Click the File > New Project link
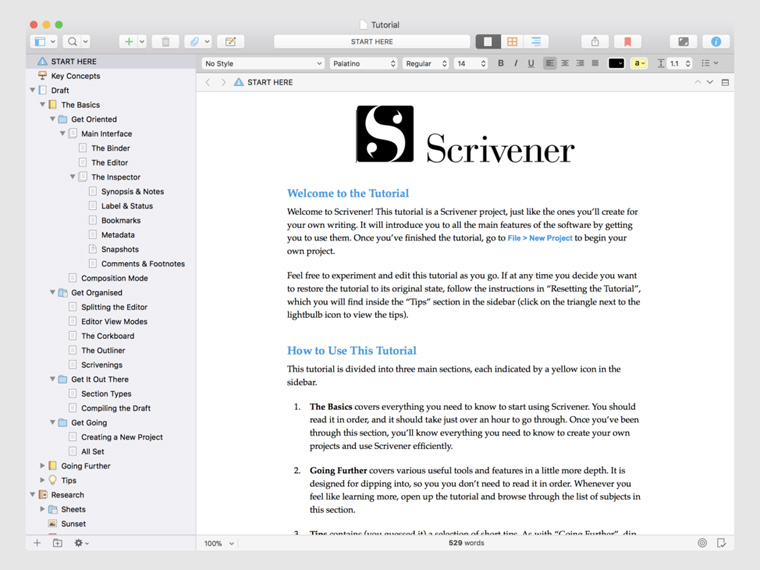 pos(540,238)
